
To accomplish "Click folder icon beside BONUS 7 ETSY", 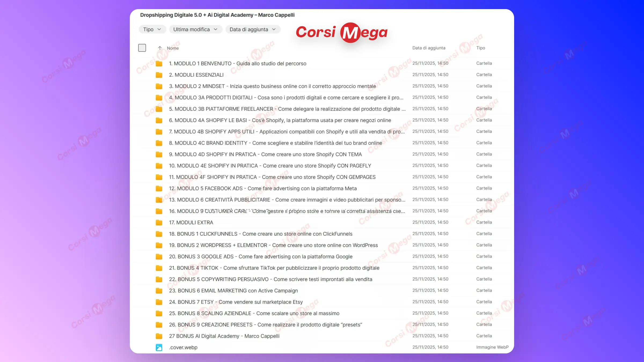I will click(159, 302).
